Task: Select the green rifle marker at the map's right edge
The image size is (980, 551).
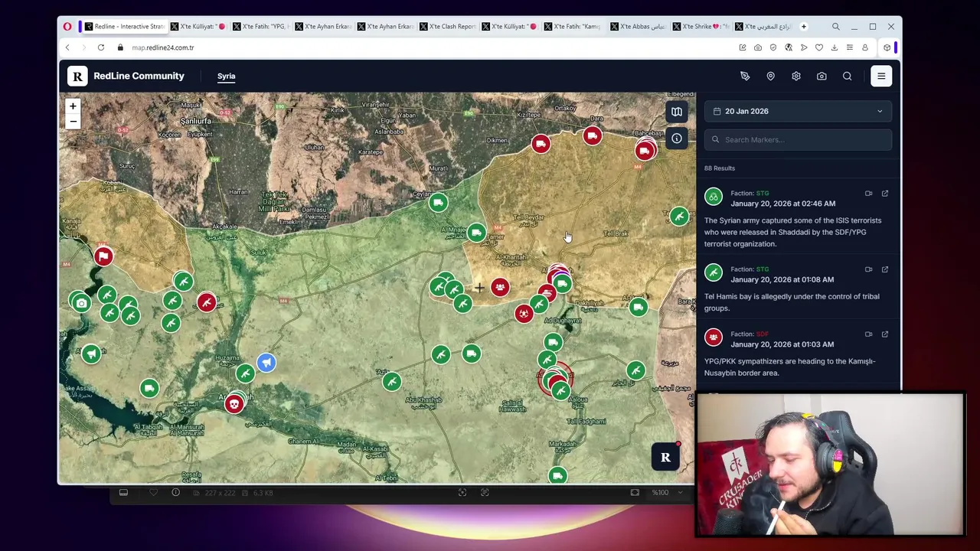Action: pos(678,217)
